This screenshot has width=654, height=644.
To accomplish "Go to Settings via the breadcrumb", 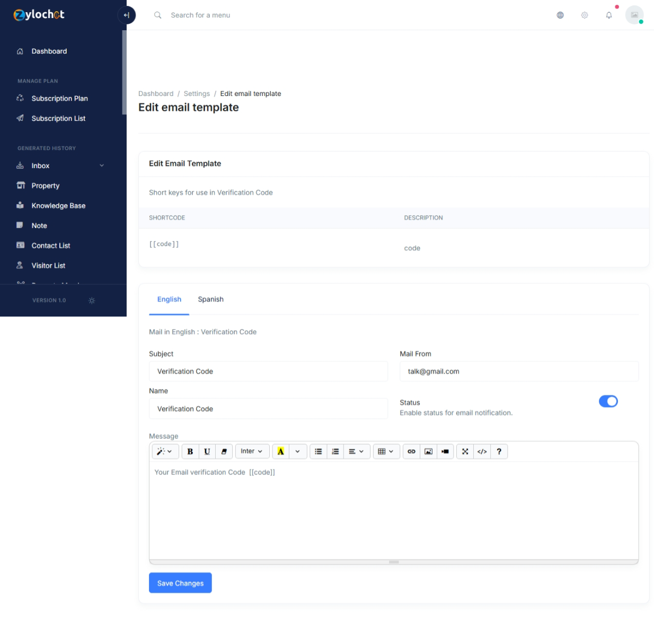I will tap(197, 94).
